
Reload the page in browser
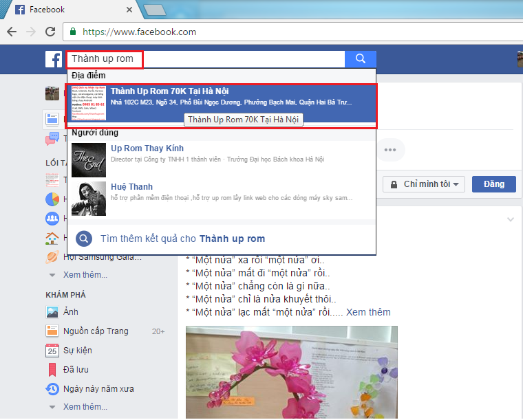point(50,32)
